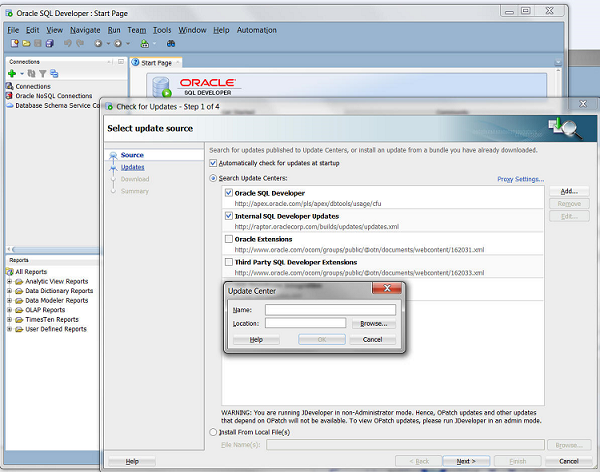Click the Updates step link
Image resolution: width=600 pixels, height=472 pixels.
click(132, 167)
